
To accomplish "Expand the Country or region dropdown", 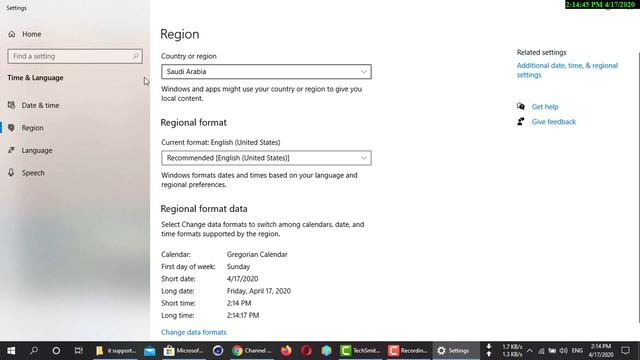I will point(266,72).
